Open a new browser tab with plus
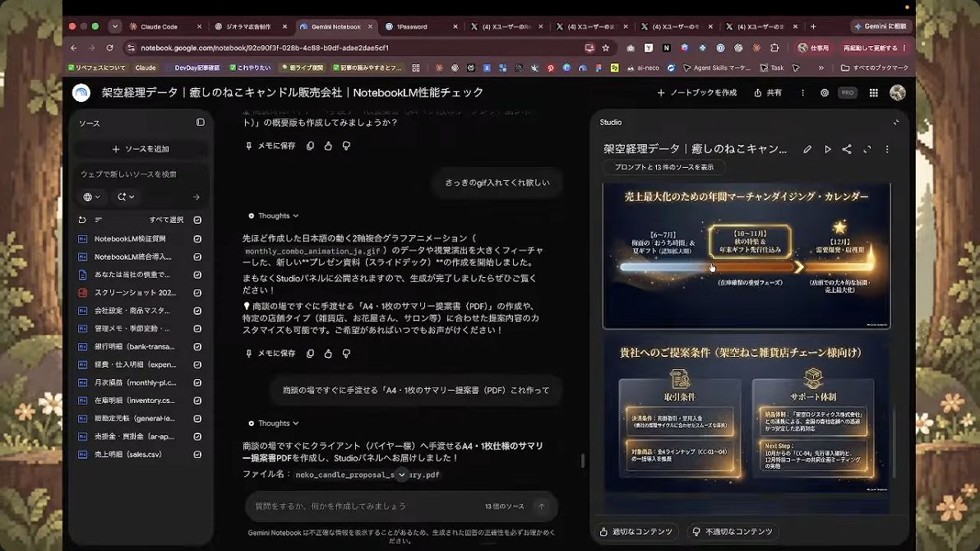 coord(813,27)
